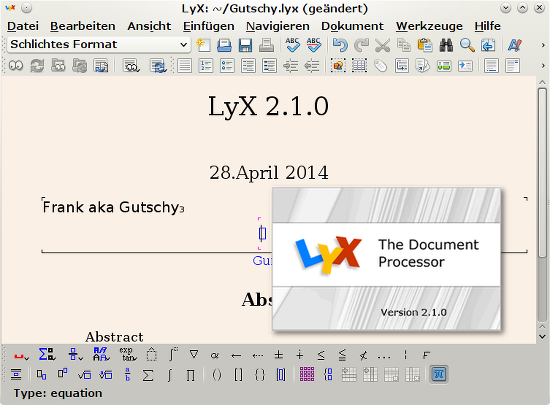Click the copy icon
This screenshot has width=550, height=405.
tap(403, 45)
